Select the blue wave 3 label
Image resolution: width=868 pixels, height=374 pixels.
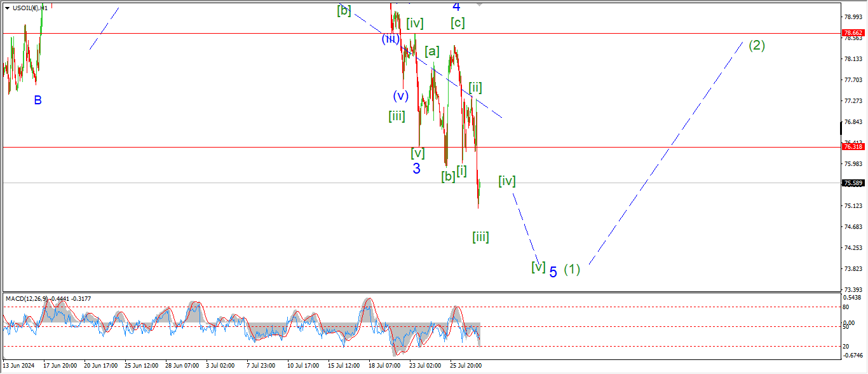click(x=416, y=169)
